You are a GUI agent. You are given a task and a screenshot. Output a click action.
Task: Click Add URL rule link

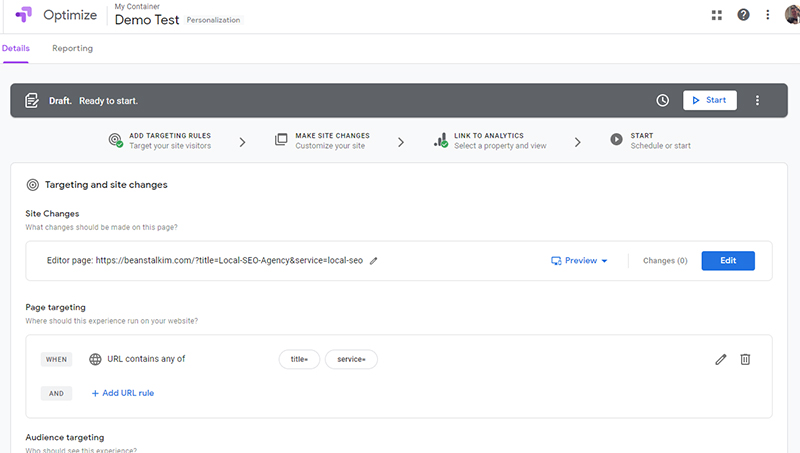(122, 393)
